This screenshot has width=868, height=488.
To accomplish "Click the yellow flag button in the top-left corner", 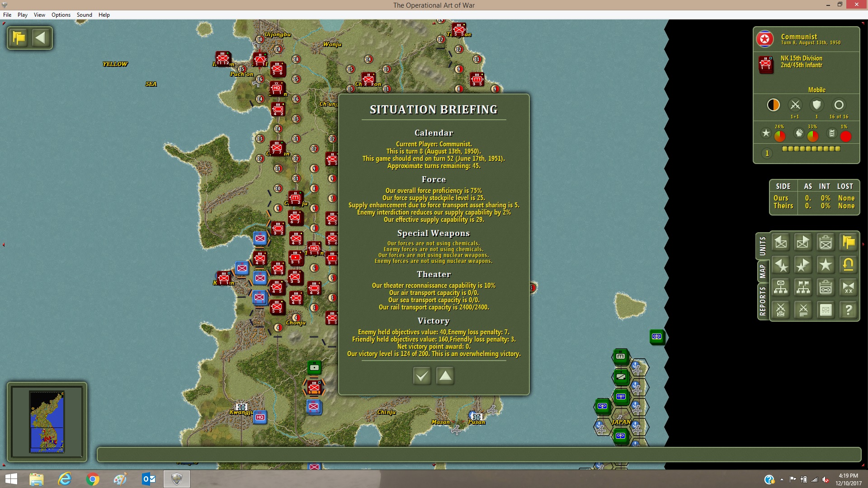I will click(19, 38).
